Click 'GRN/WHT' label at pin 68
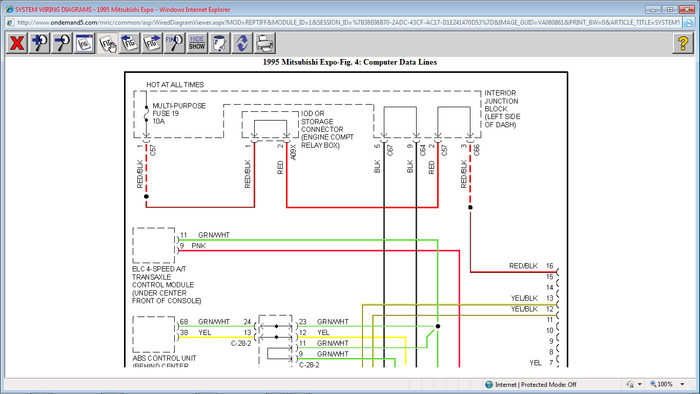700x394 pixels. point(214,322)
